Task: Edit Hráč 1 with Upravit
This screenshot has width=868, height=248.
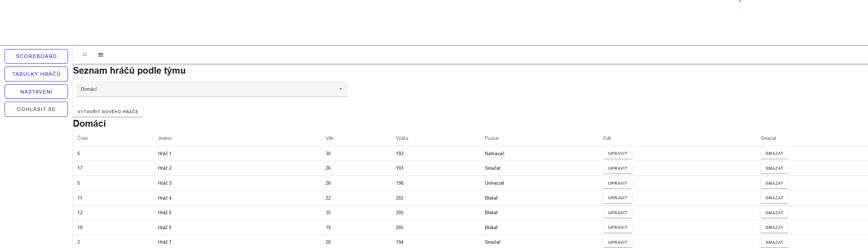Action: tap(617, 154)
